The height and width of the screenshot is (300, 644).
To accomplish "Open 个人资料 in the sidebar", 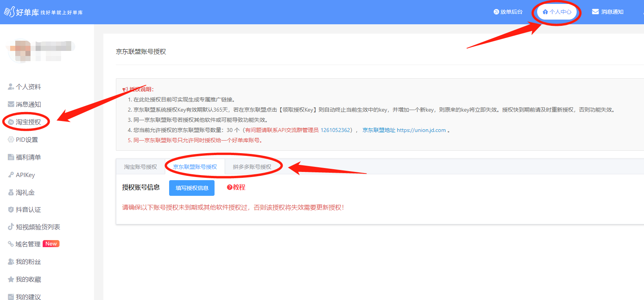I will pyautogui.click(x=28, y=87).
